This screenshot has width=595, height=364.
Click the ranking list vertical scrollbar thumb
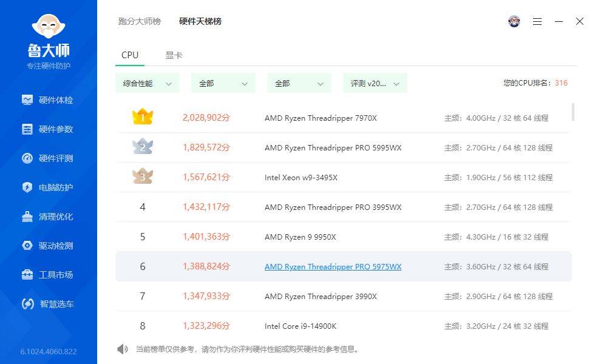pos(573,112)
